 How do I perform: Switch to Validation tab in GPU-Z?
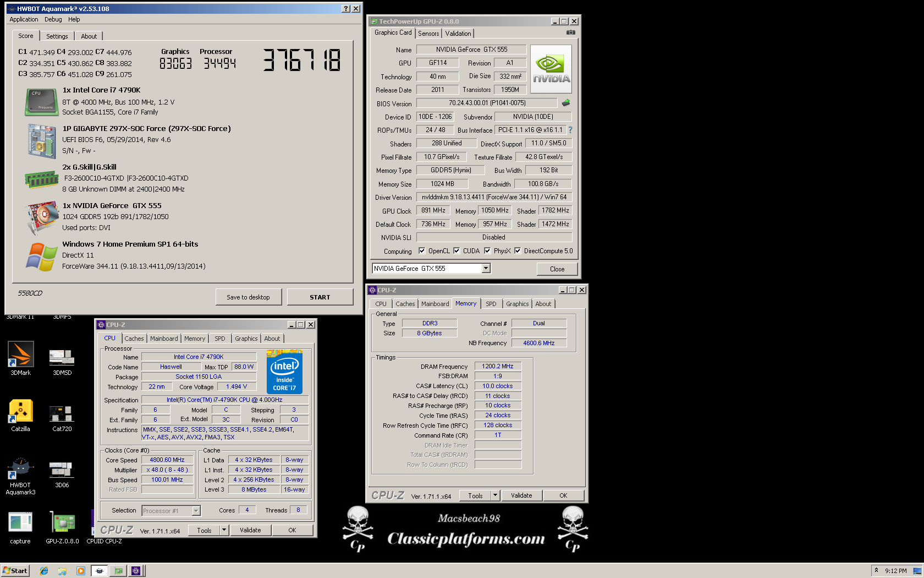(458, 34)
